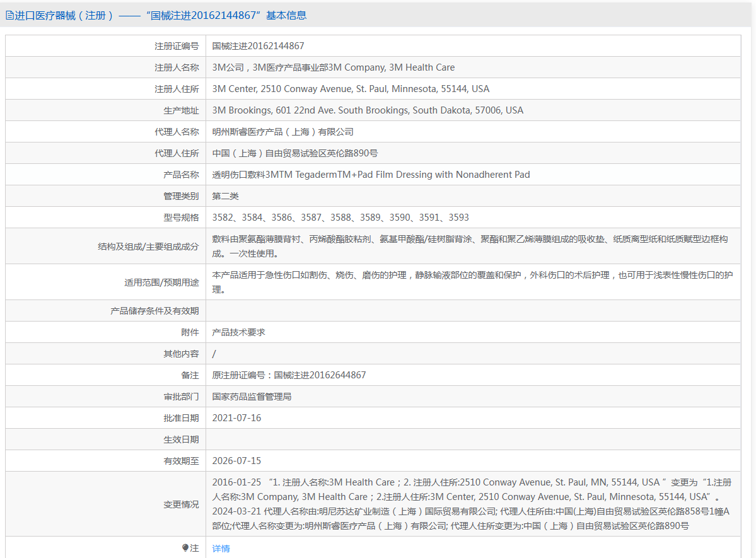Click the slash value in 其他内容 row
The height and width of the screenshot is (558, 756).
pos(214,354)
